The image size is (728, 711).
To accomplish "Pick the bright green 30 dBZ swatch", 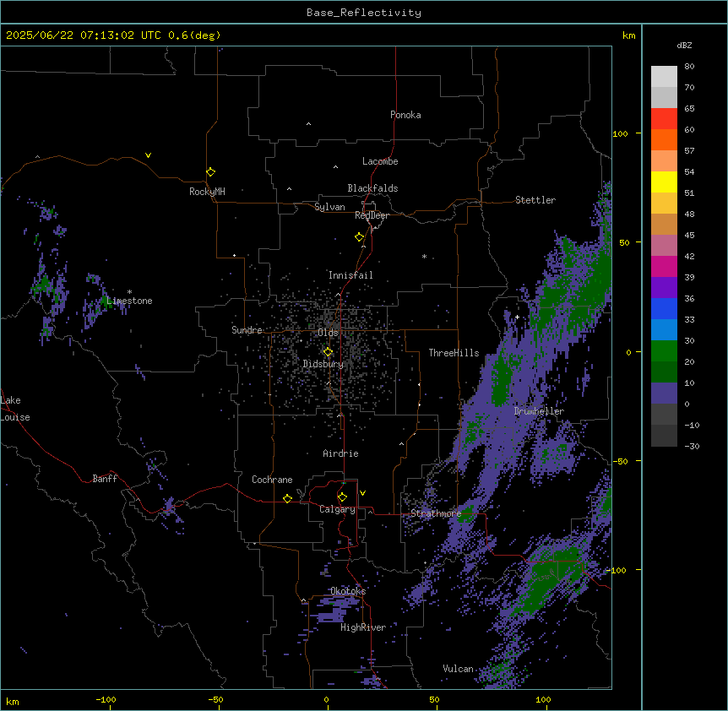I will [664, 351].
